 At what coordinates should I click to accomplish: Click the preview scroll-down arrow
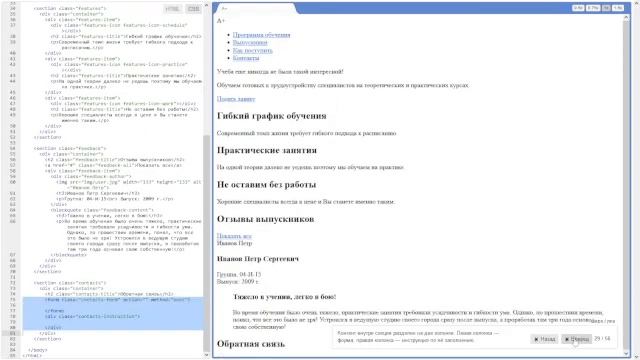point(626,353)
